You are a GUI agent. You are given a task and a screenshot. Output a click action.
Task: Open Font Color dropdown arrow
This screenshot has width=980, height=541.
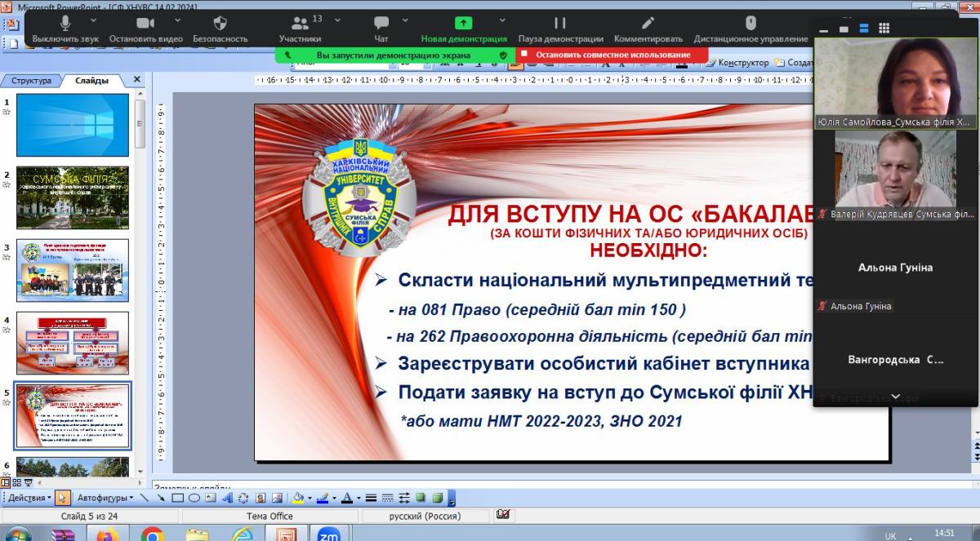point(359,498)
